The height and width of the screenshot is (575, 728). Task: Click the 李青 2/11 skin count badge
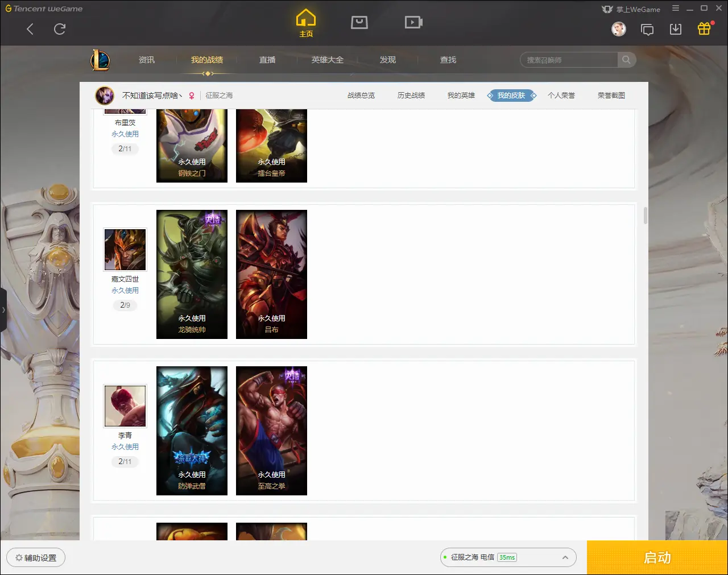[x=125, y=462]
